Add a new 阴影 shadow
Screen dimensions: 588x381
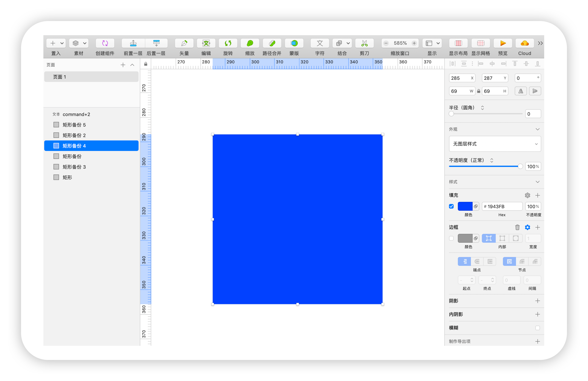(537, 301)
